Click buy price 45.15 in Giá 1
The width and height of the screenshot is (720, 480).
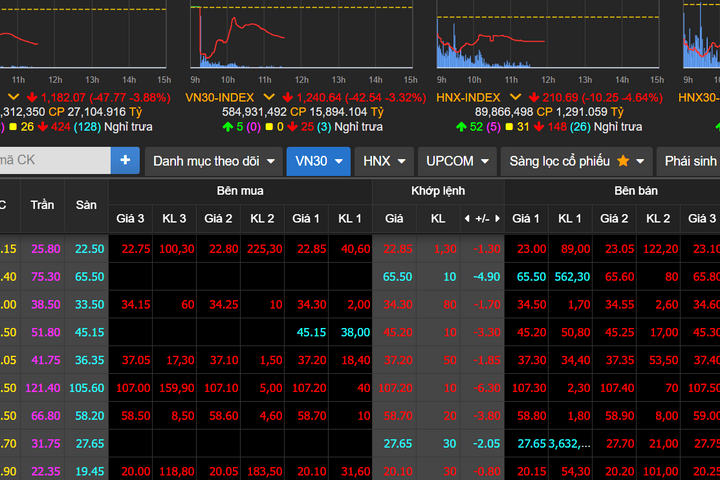pos(311,332)
